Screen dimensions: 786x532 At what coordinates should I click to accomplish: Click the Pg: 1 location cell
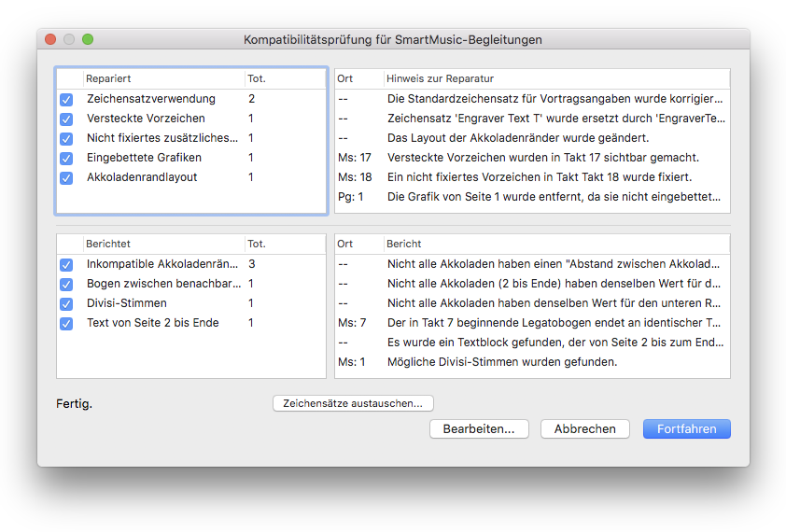[350, 197]
